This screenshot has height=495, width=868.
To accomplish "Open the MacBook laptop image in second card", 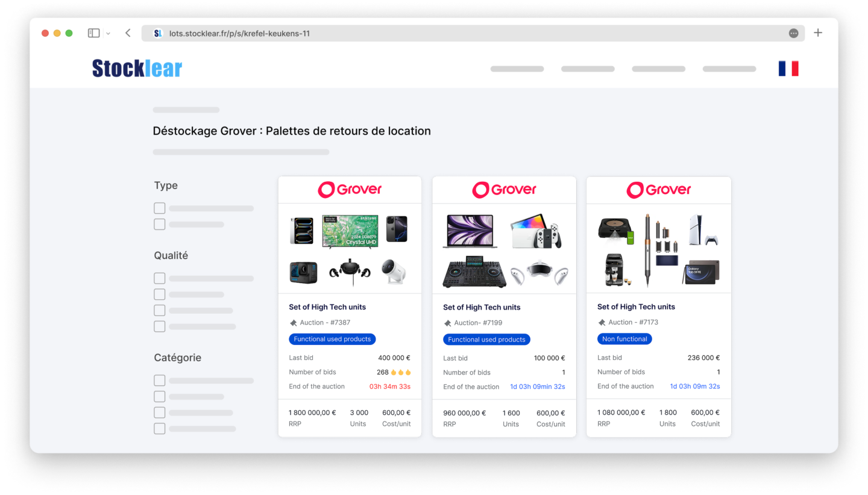I will pyautogui.click(x=470, y=231).
